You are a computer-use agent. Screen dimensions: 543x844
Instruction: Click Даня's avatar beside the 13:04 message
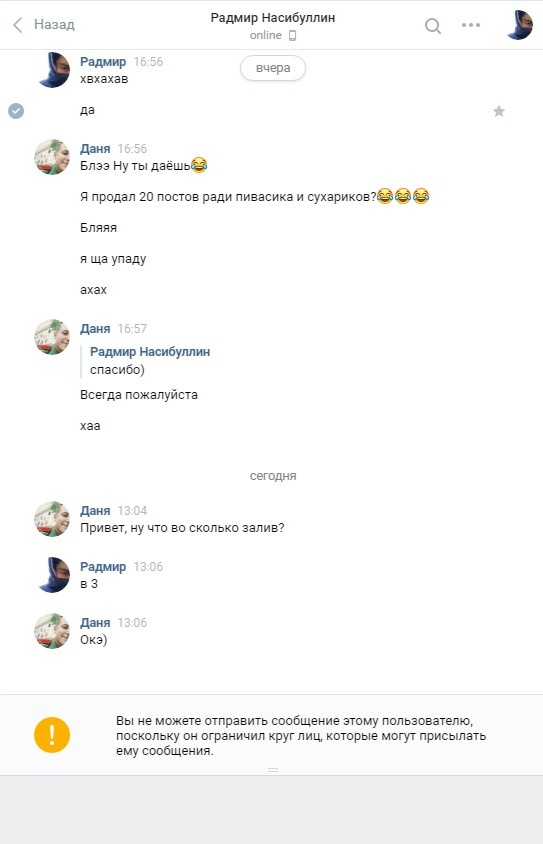click(53, 519)
